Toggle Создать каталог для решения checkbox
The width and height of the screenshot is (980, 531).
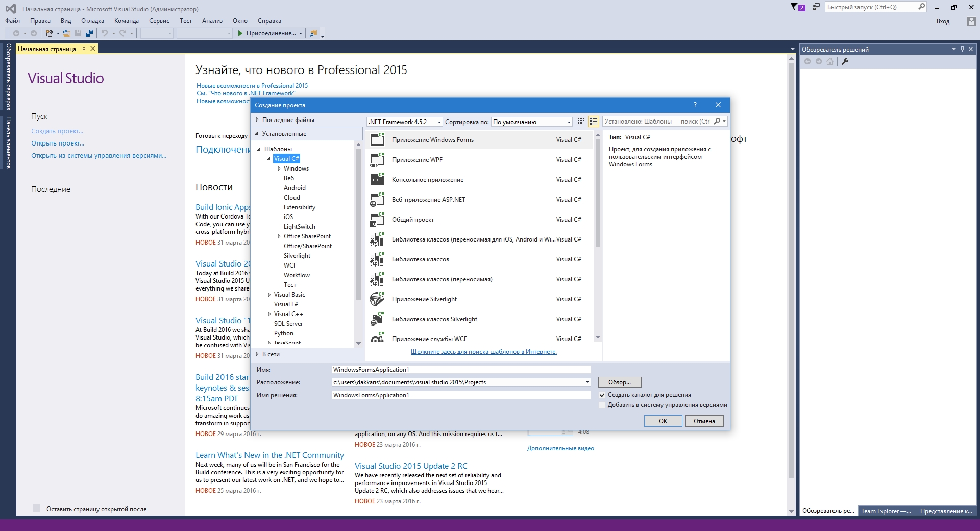pos(602,395)
